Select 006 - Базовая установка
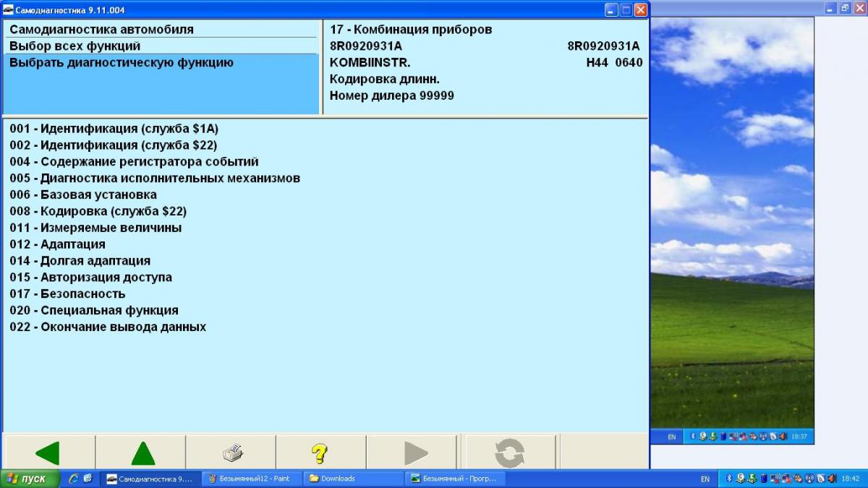This screenshot has height=488, width=868. [x=83, y=194]
